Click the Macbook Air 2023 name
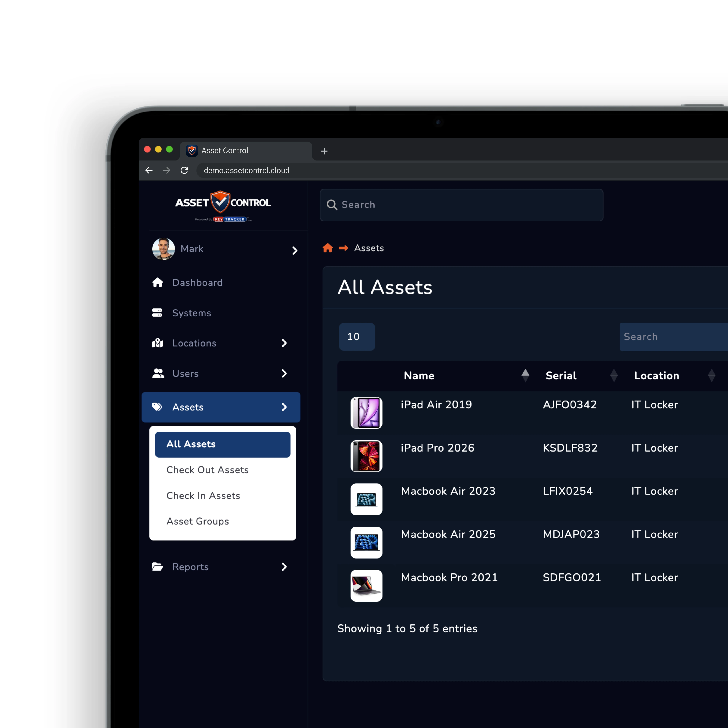The image size is (728, 728). tap(448, 491)
